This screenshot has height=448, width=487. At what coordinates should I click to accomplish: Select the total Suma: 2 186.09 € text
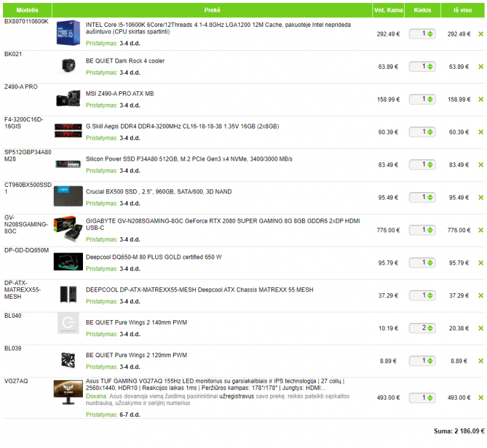(x=459, y=431)
